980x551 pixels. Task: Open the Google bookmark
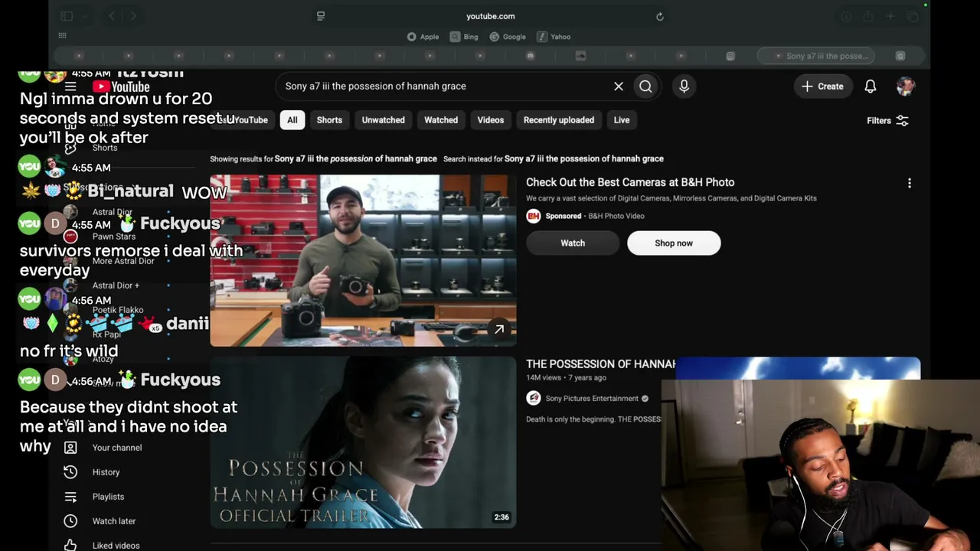[508, 37]
